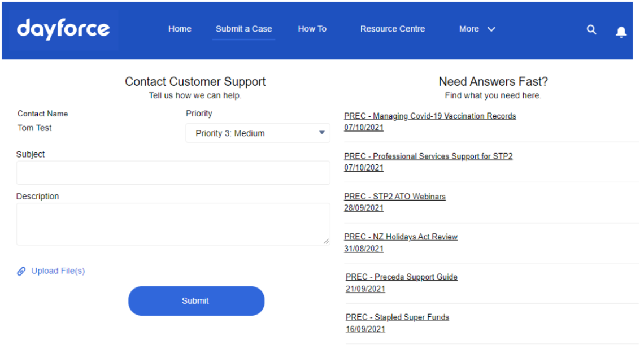The width and height of the screenshot is (644, 353).
Task: Open the priority selection combo box
Action: click(x=257, y=133)
